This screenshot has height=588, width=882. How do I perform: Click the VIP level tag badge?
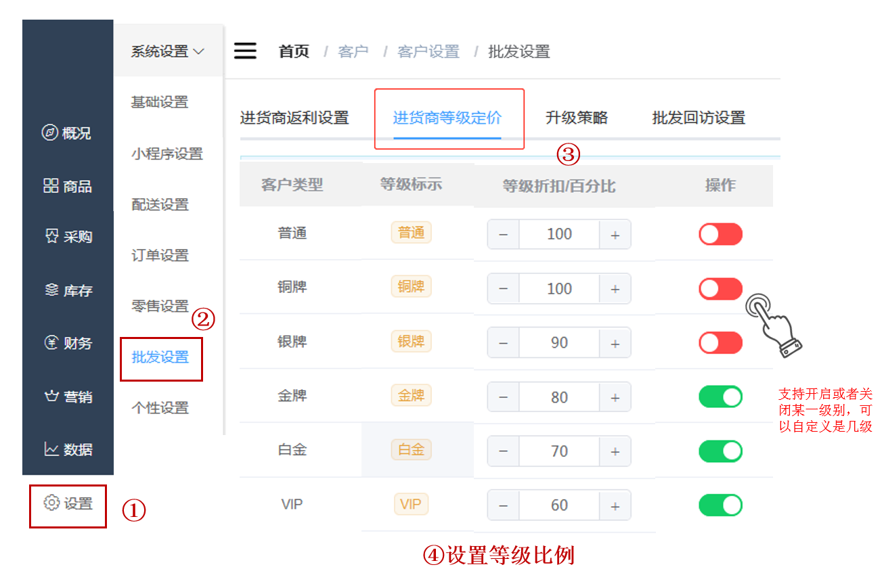pos(411,504)
